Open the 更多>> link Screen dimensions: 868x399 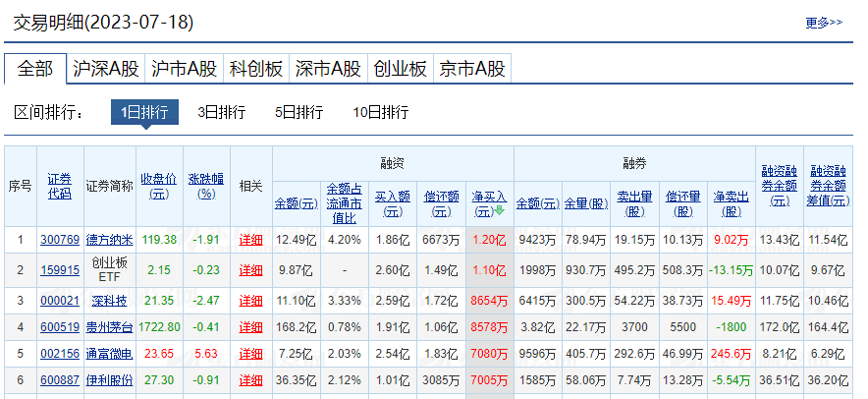823,22
